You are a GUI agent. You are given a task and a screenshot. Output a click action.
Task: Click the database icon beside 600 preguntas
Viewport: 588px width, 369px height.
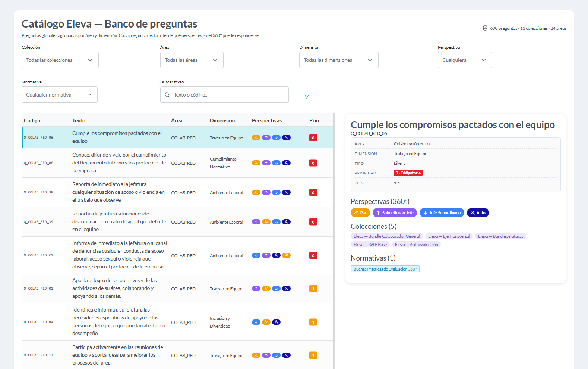[x=485, y=28]
